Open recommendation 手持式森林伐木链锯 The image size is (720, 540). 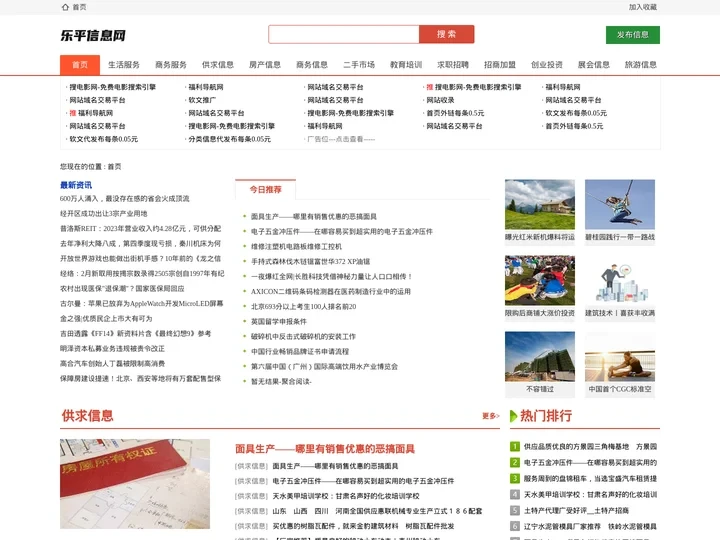[x=310, y=262]
